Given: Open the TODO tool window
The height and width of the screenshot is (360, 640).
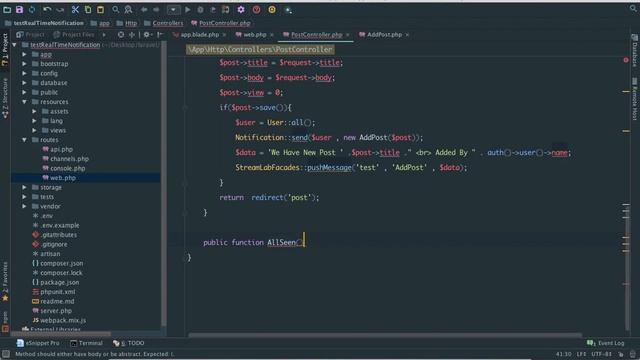Looking at the screenshot, I should pyautogui.click(x=129, y=343).
